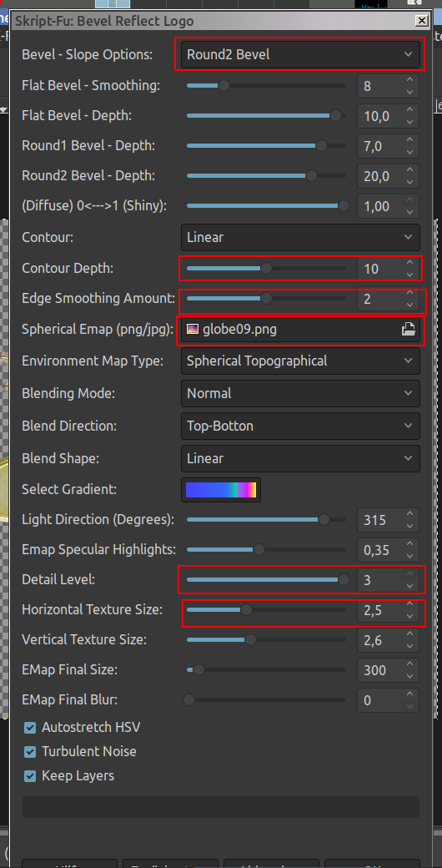Increase EMap Final Size with up arrow
The width and height of the screenshot is (442, 868).
(x=409, y=664)
